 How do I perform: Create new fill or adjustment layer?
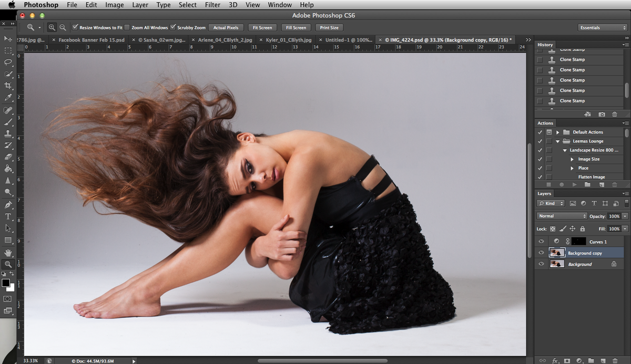579,361
